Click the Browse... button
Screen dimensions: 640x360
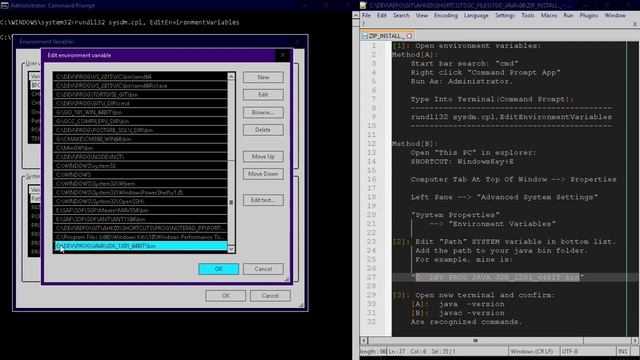tap(263, 112)
